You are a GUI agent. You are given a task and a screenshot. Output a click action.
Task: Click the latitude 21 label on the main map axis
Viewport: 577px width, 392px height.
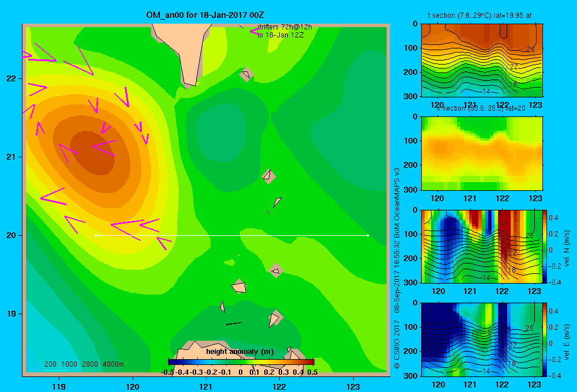(x=11, y=157)
